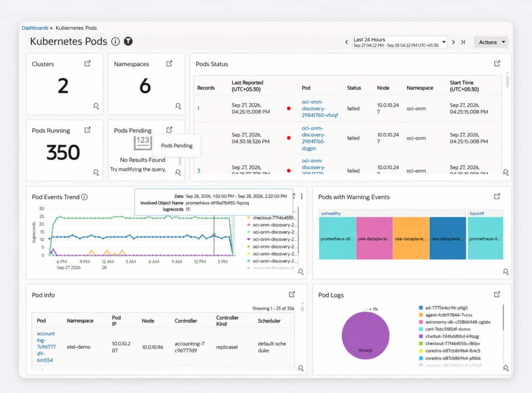Toggle coredns-687cb86964-lb4c5 legend entry
The height and width of the screenshot is (393, 532).
449,351
